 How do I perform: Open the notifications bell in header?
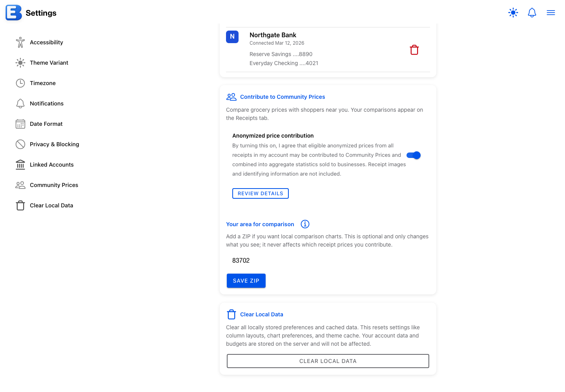532,13
